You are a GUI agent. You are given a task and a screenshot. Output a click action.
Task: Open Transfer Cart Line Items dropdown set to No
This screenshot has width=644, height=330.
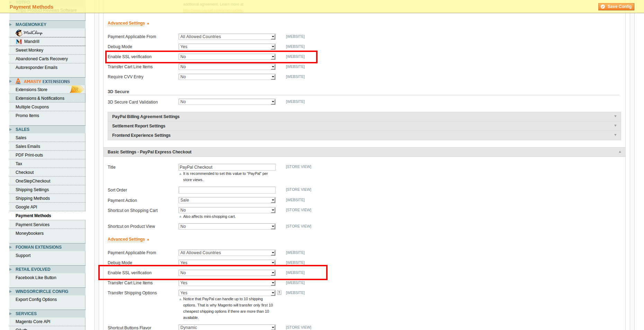tap(227, 67)
